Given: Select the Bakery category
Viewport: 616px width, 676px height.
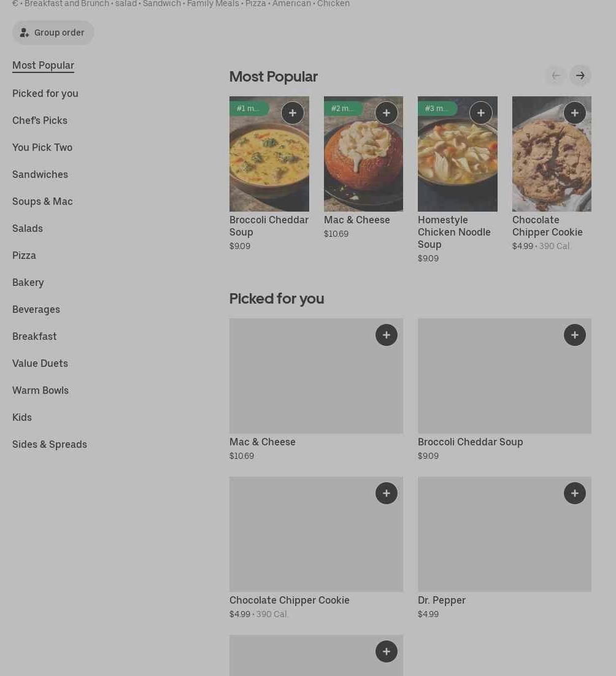Looking at the screenshot, I should (28, 282).
